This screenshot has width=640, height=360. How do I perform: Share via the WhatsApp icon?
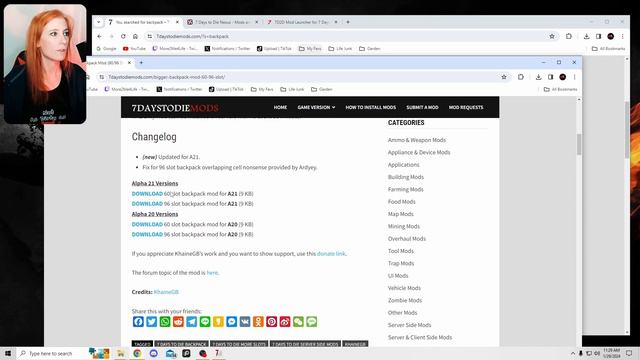[165, 322]
